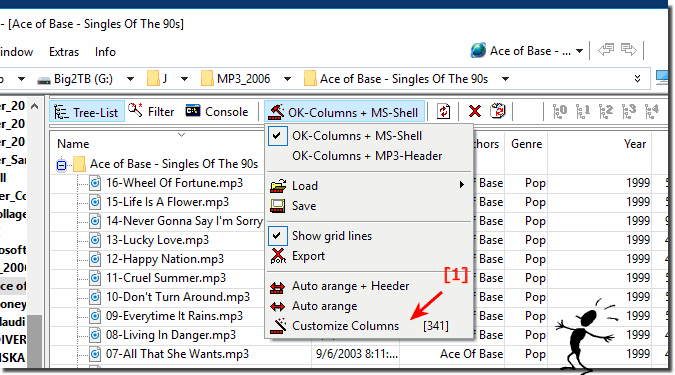Choose Export menu entry

(x=369, y=256)
